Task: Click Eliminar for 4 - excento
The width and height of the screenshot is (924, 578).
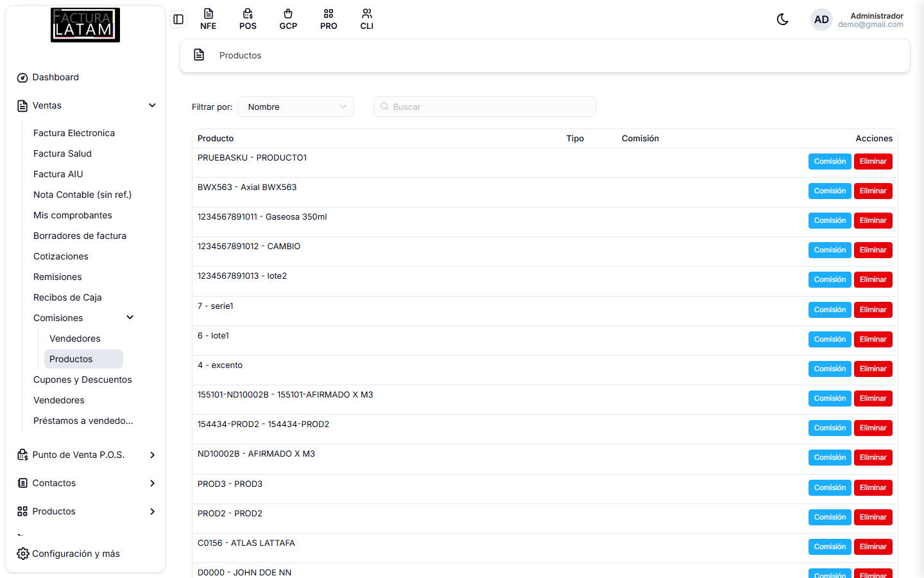Action: pos(873,369)
